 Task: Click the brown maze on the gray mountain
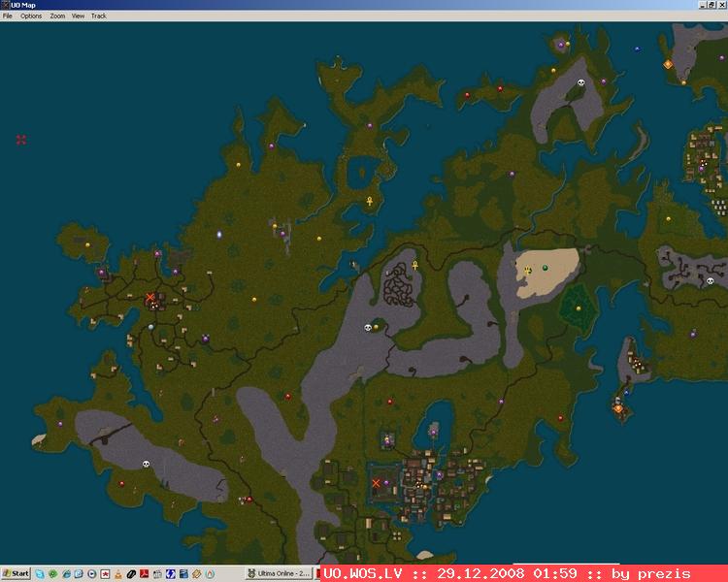point(399,285)
